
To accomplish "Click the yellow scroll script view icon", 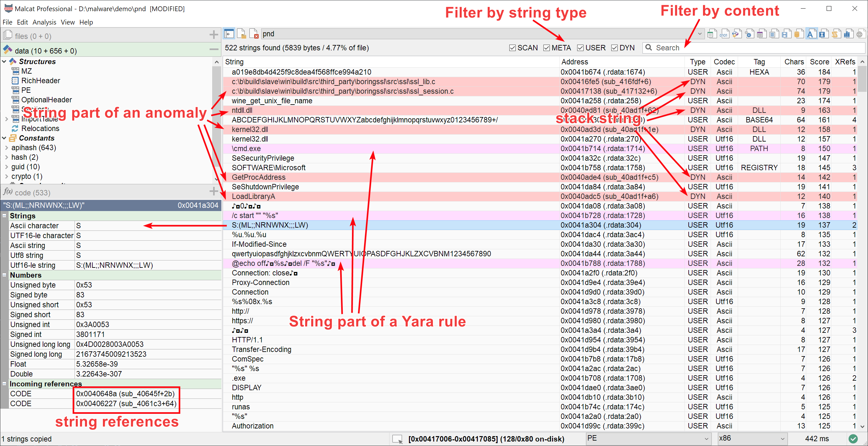I will coord(836,34).
